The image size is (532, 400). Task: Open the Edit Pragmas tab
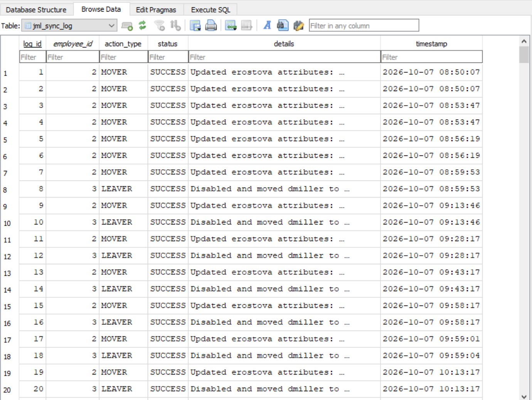156,10
